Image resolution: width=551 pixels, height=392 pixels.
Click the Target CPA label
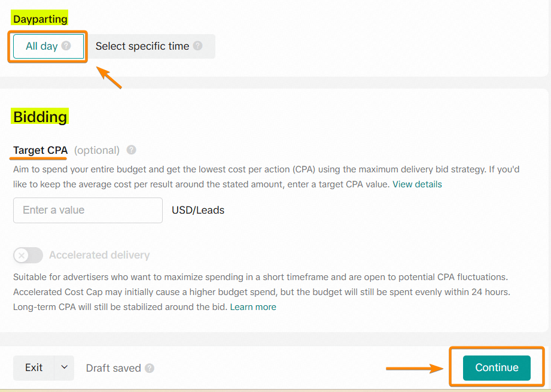coord(41,150)
